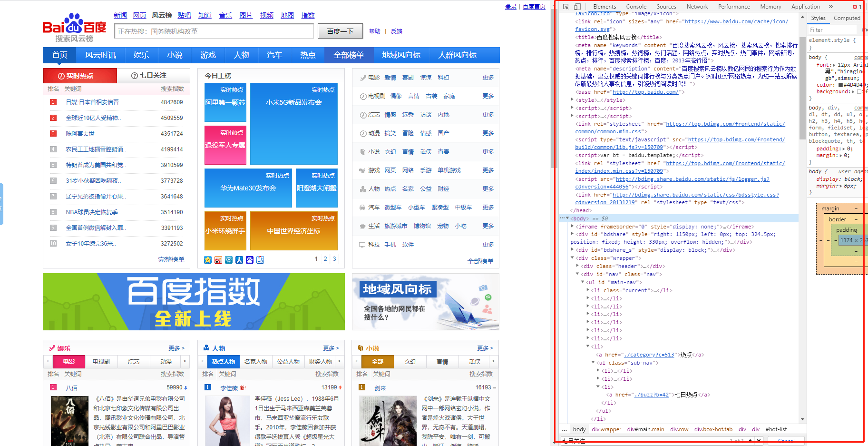Click the previous arrow in 人物 tabs
Image resolution: width=868 pixels, height=446 pixels.
[203, 362]
